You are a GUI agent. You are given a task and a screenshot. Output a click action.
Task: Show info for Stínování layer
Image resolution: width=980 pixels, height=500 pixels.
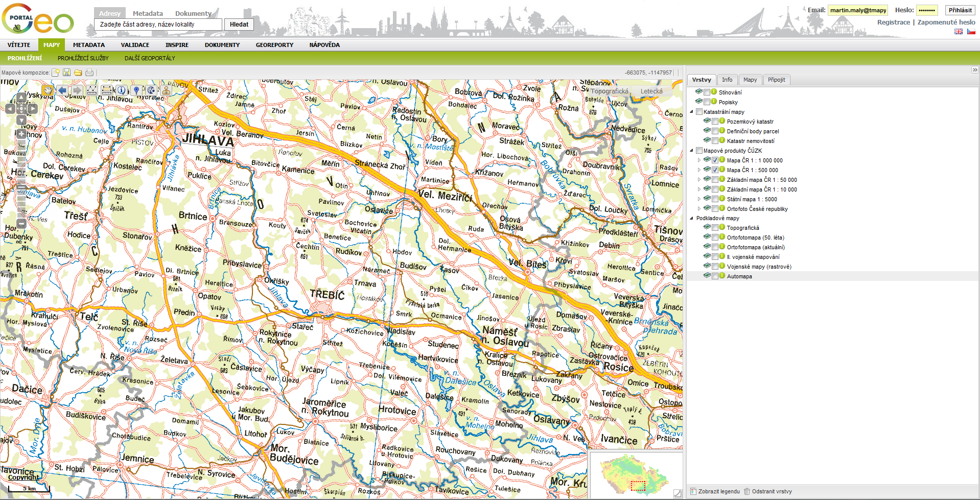[714, 92]
